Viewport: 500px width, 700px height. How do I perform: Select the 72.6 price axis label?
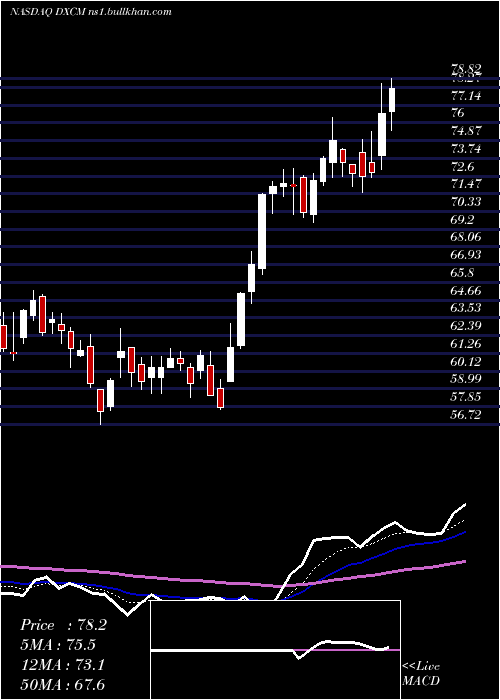pos(464,167)
